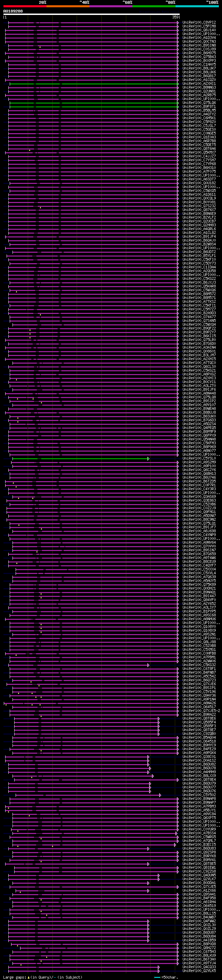Select the UniRef100_Q1E0A3 label

pos(199,137)
